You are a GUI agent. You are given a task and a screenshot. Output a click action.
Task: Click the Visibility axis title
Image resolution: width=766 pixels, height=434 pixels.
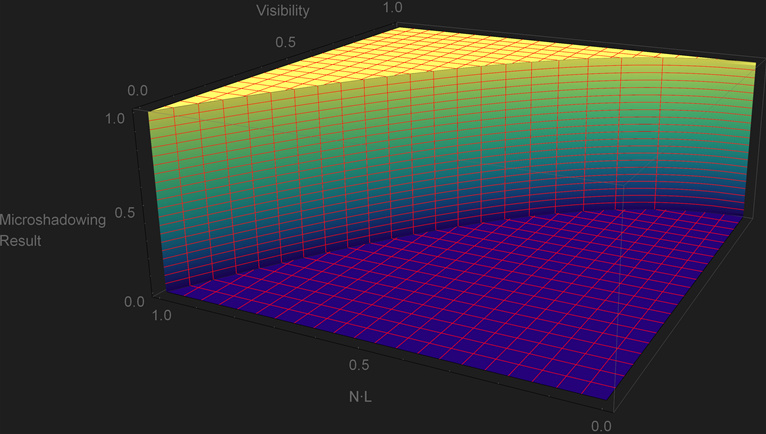[x=309, y=11]
